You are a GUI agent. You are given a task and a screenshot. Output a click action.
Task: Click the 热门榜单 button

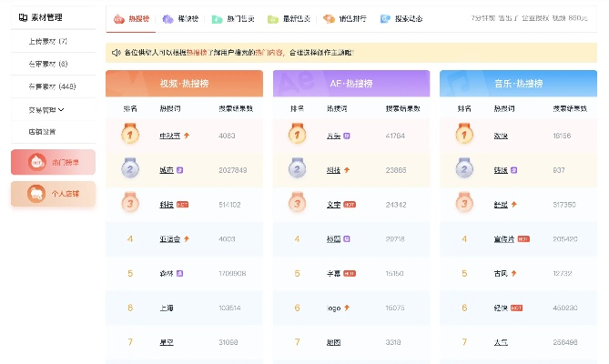click(x=53, y=162)
